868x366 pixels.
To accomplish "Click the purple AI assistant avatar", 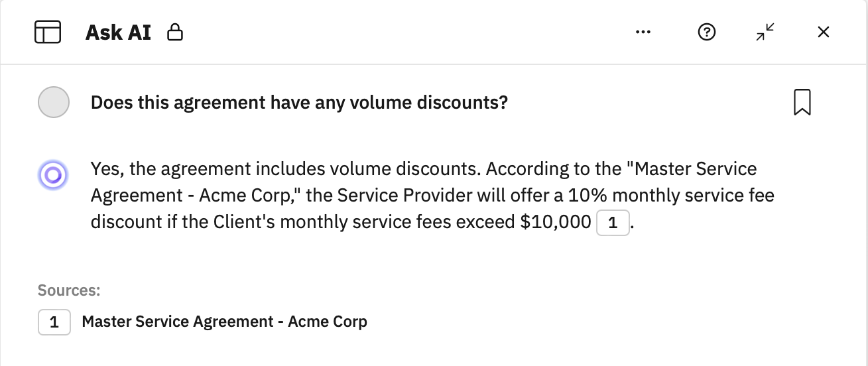I will [53, 175].
